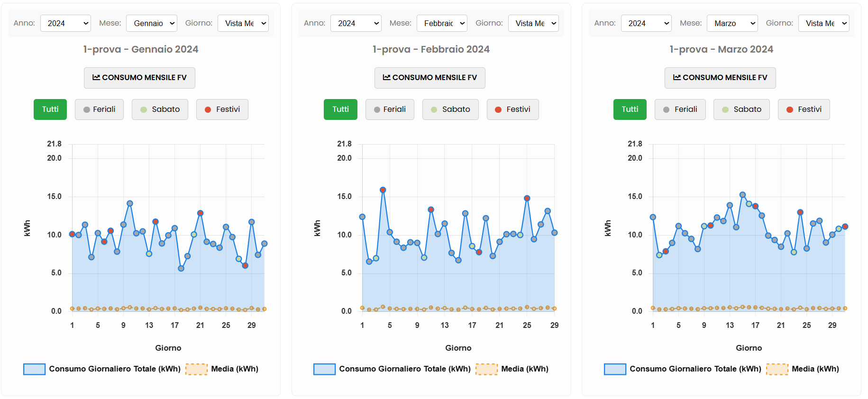Click grey dot on Gennaio Feriali filter
This screenshot has height=399, width=868.
(x=87, y=109)
